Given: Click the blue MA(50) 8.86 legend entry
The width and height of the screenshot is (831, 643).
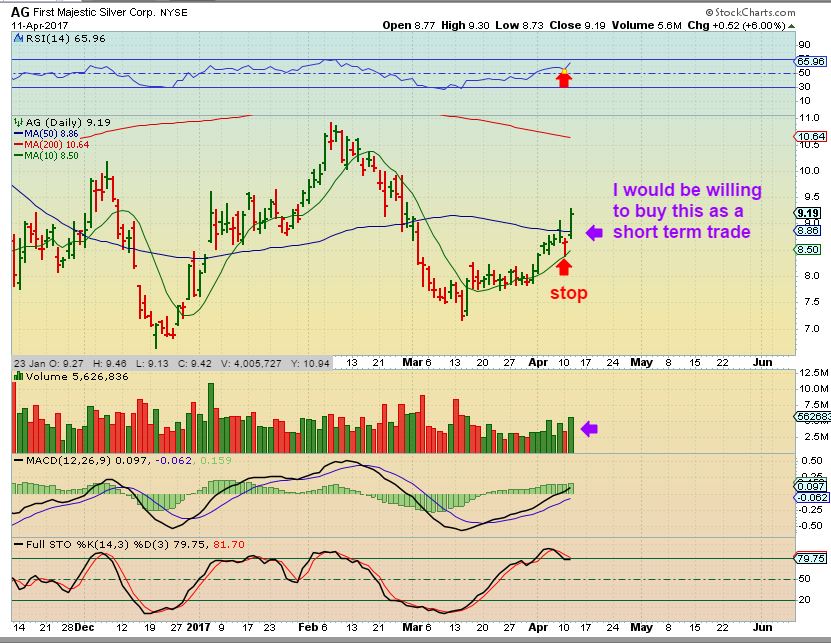Looking at the screenshot, I should 47,134.
